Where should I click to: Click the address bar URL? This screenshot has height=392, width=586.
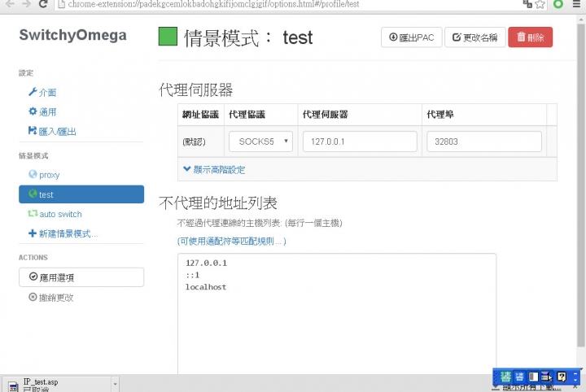click(x=213, y=4)
